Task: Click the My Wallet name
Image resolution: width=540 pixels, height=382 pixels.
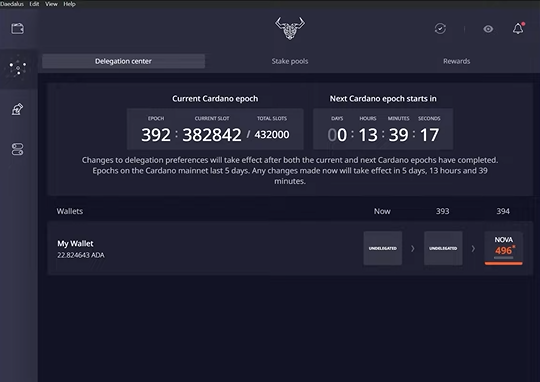Action: tap(75, 244)
